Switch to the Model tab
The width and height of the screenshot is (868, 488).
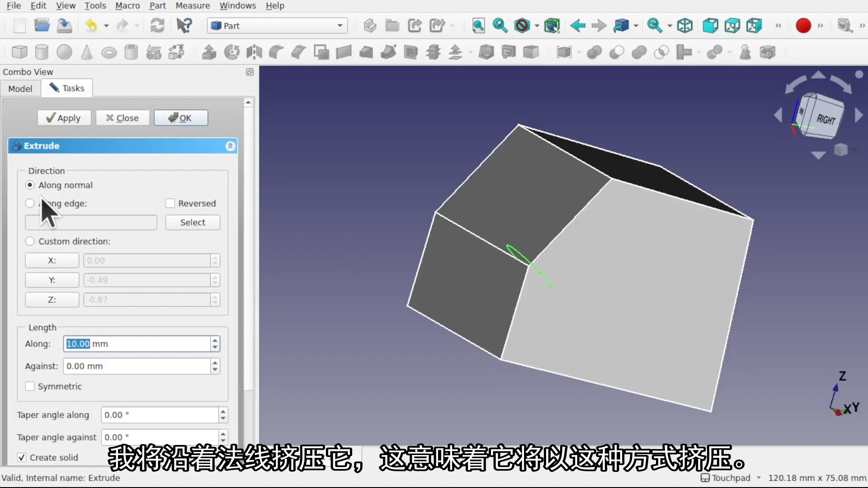(20, 89)
